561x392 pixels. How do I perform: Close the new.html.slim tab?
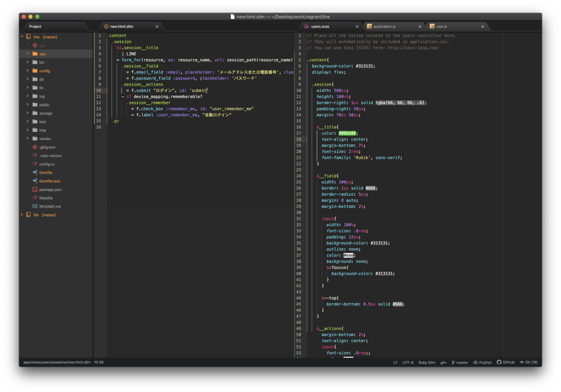157,27
